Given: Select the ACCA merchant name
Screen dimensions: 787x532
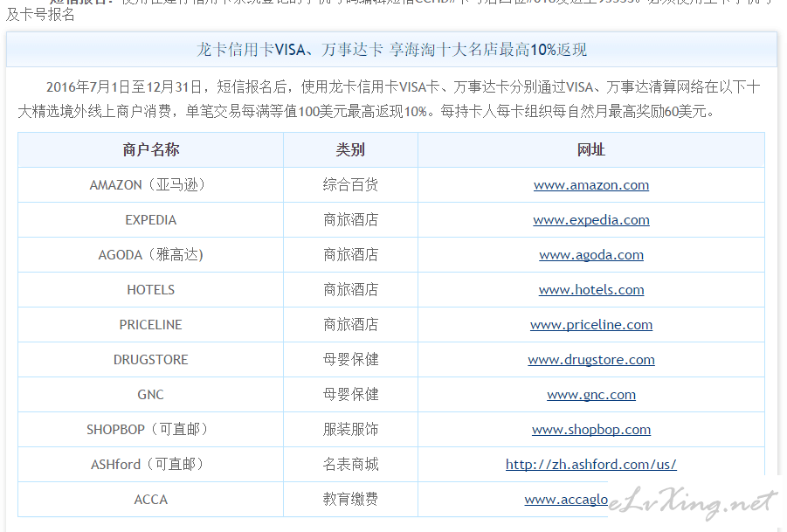Looking at the screenshot, I should (x=150, y=500).
